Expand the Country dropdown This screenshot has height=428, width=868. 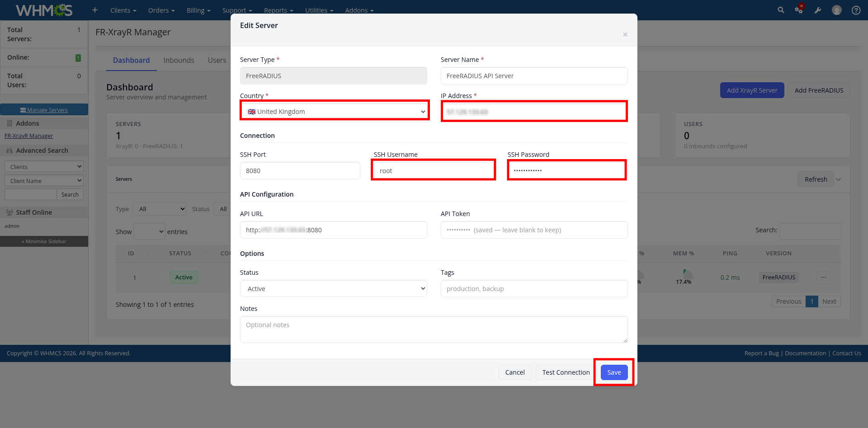click(x=335, y=112)
